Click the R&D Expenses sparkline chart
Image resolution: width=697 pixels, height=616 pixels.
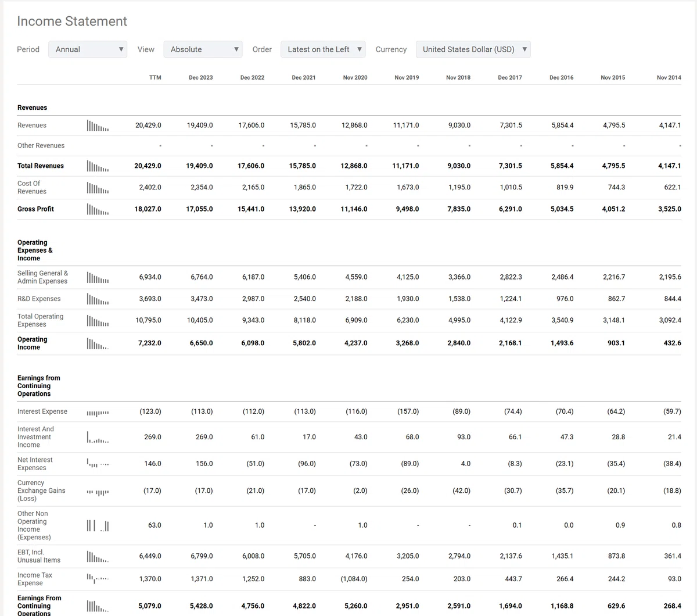point(98,299)
